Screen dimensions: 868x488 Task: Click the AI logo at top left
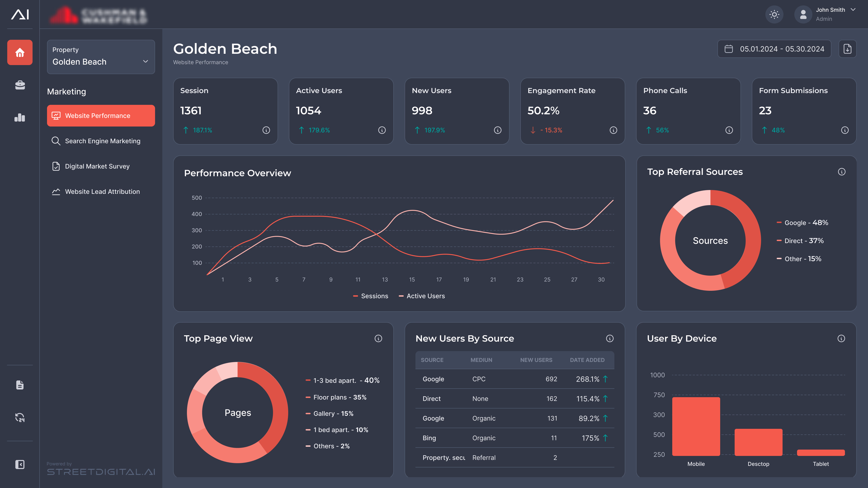20,14
